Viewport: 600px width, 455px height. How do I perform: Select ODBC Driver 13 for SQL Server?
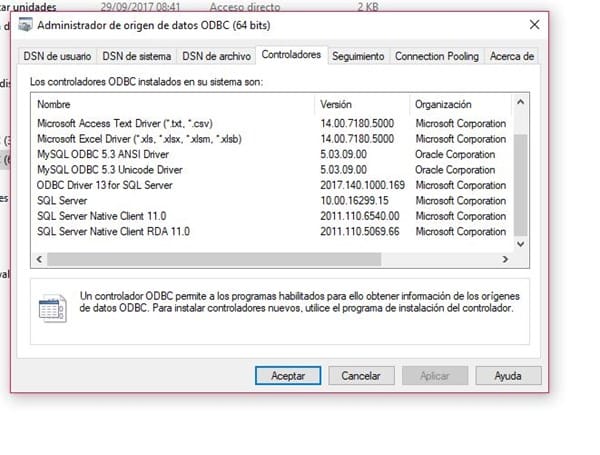point(272,185)
